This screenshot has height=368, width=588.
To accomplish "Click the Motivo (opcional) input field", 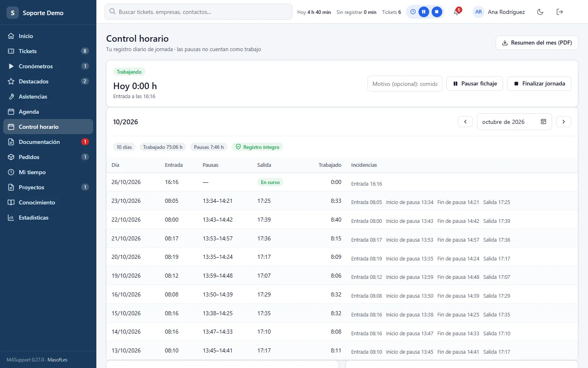I will [405, 84].
